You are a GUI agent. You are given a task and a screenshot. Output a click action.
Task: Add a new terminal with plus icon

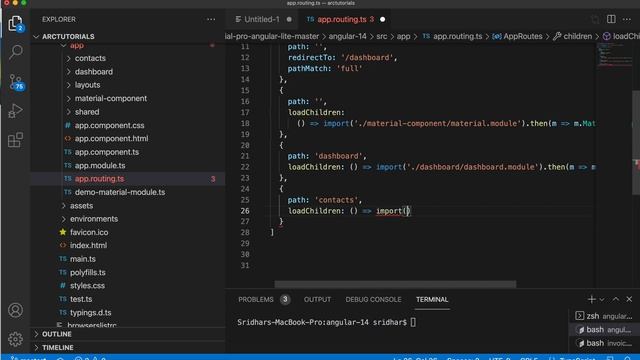pos(591,299)
